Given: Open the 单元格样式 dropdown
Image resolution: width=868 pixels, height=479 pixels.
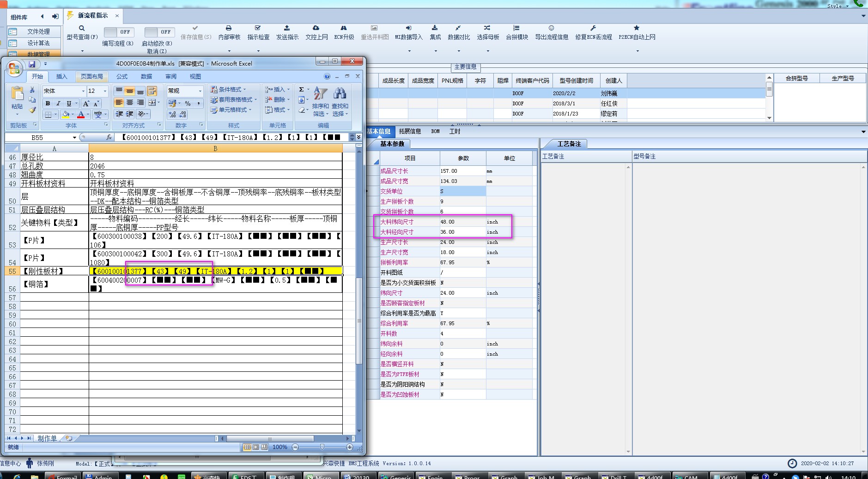Looking at the screenshot, I should tap(231, 110).
